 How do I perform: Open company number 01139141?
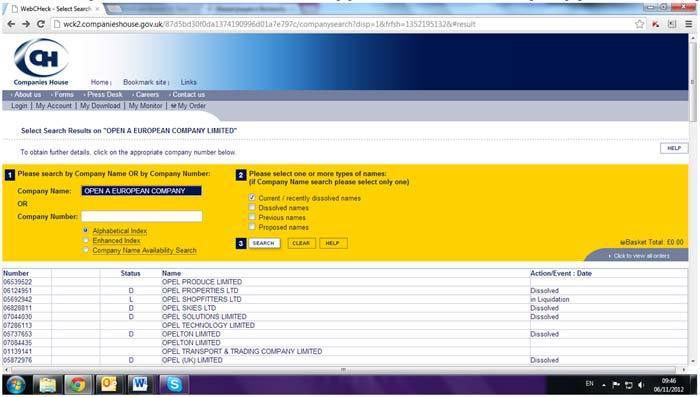click(17, 351)
